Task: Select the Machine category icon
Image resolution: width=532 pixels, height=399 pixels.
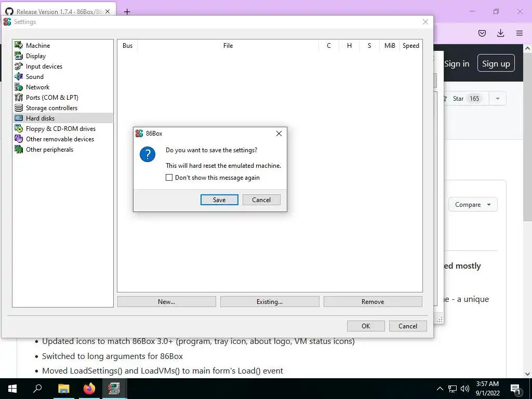Action: coord(19,46)
